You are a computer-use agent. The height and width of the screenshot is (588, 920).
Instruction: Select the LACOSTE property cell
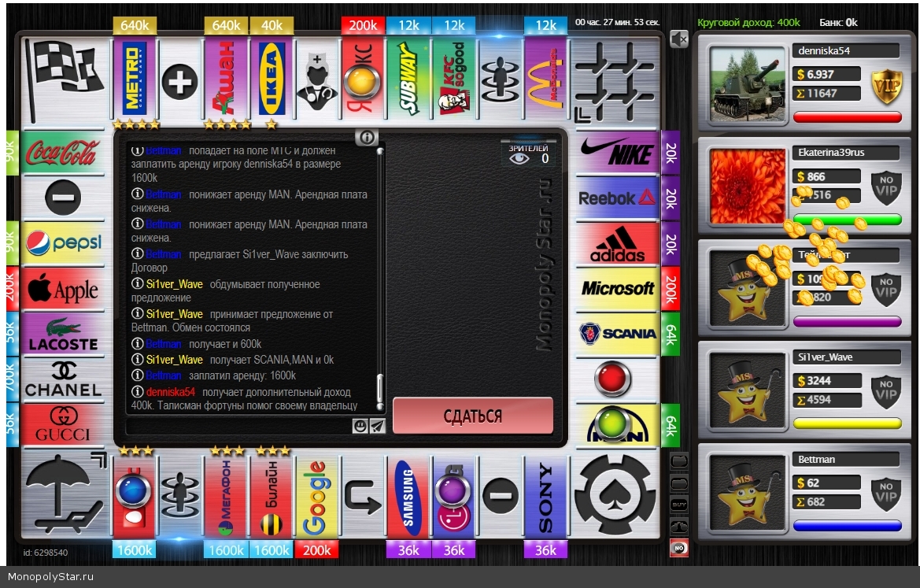pyautogui.click(x=64, y=335)
